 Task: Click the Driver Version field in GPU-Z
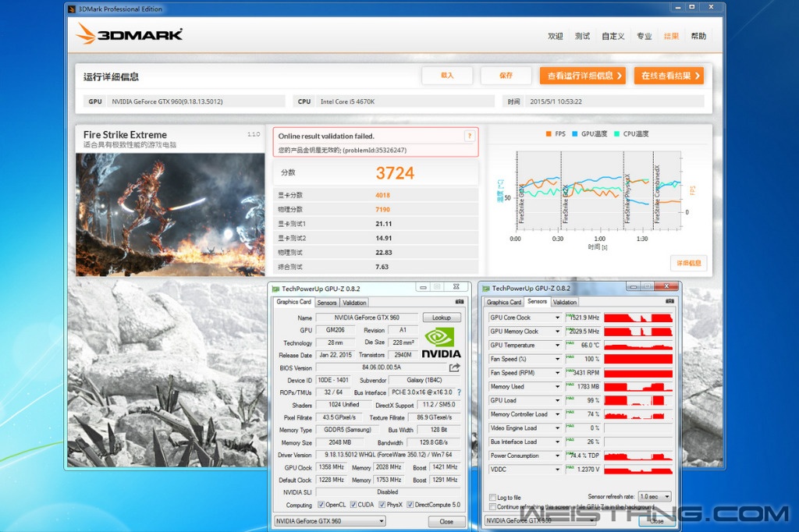click(389, 455)
